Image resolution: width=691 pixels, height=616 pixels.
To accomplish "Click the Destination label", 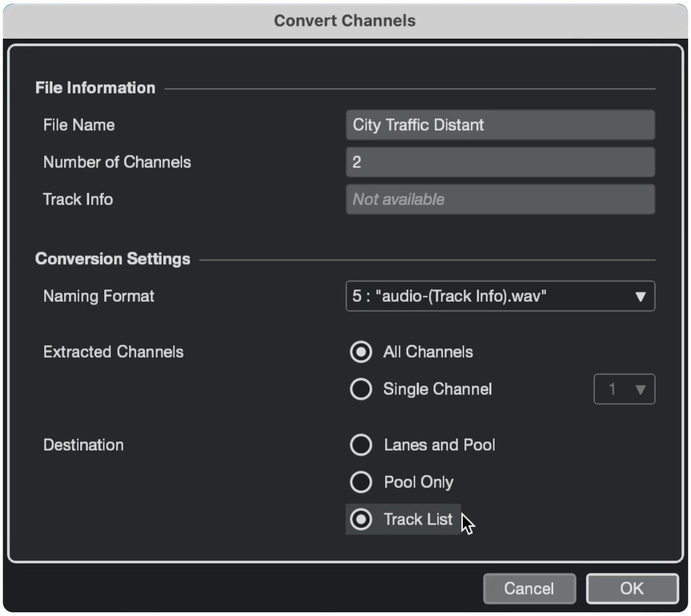I will click(x=83, y=445).
